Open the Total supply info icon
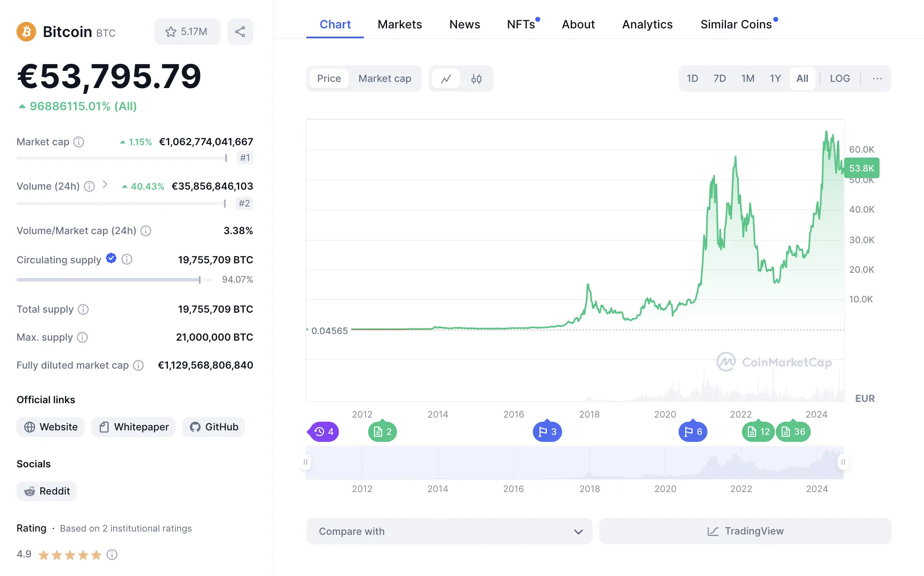Image resolution: width=924 pixels, height=576 pixels. pyautogui.click(x=83, y=309)
